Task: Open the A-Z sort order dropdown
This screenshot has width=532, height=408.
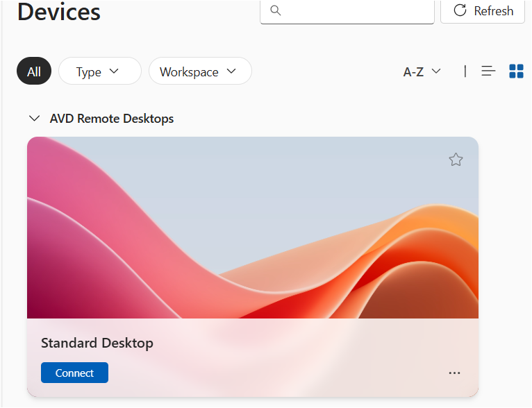Action: point(422,71)
